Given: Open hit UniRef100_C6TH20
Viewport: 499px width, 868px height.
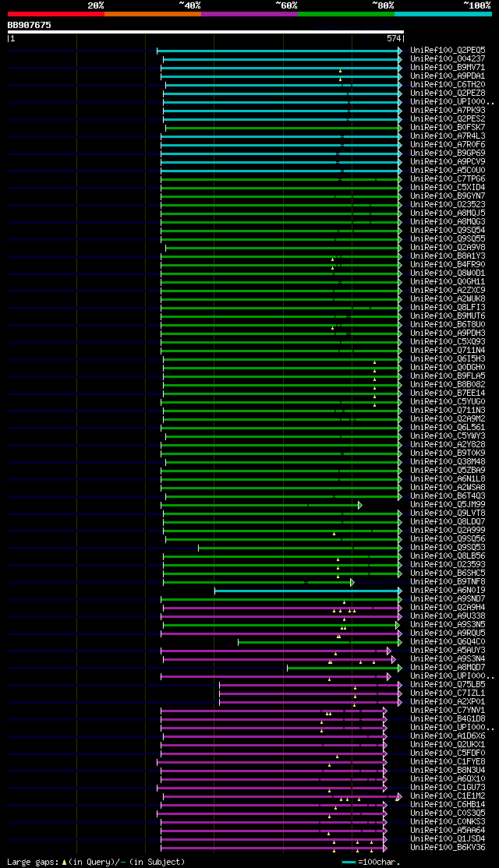Looking at the screenshot, I should click(448, 84).
